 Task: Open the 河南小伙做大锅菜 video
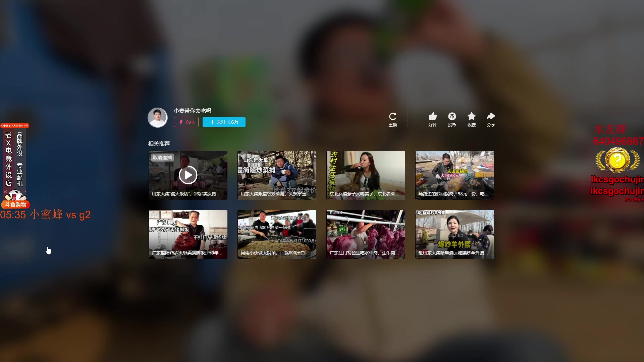277,234
